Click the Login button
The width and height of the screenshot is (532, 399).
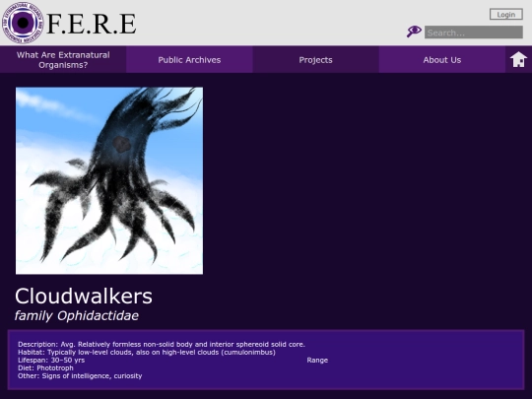click(x=505, y=15)
